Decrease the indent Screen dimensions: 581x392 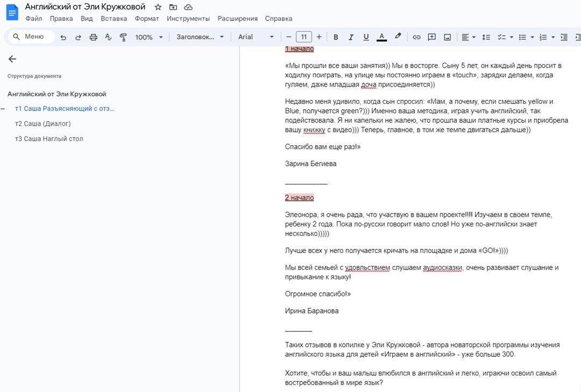[x=564, y=37]
